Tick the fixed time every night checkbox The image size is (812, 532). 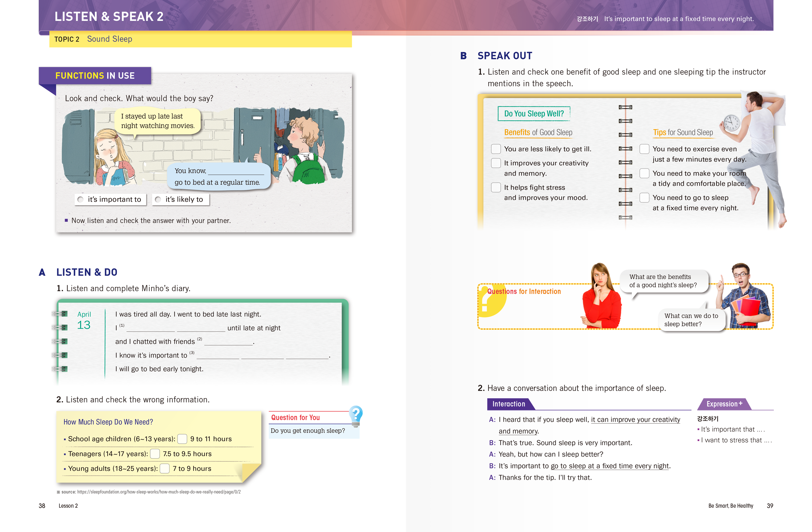coord(644,197)
